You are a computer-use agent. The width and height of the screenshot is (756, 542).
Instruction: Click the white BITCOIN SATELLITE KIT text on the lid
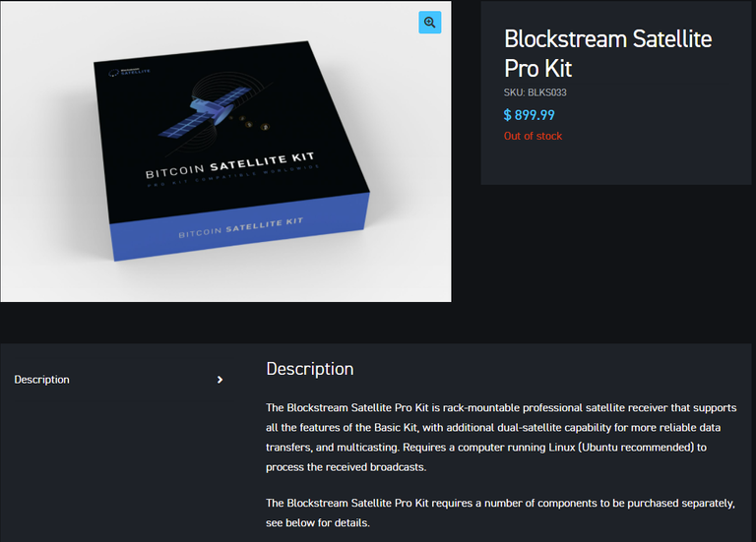tap(230, 165)
